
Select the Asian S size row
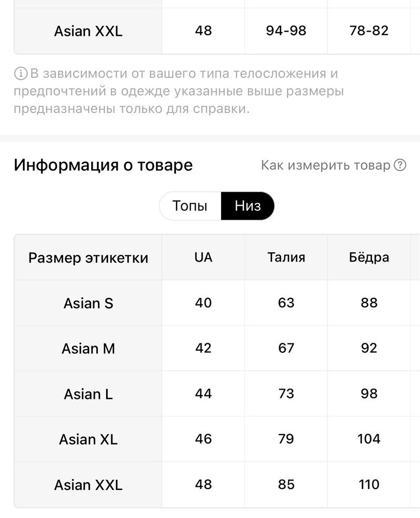[88, 303]
